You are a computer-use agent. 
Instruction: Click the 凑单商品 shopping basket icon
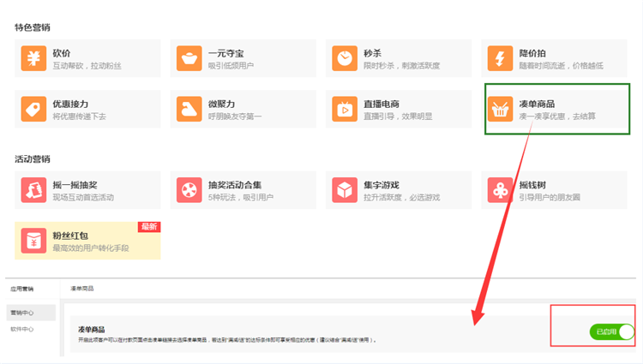(x=500, y=110)
